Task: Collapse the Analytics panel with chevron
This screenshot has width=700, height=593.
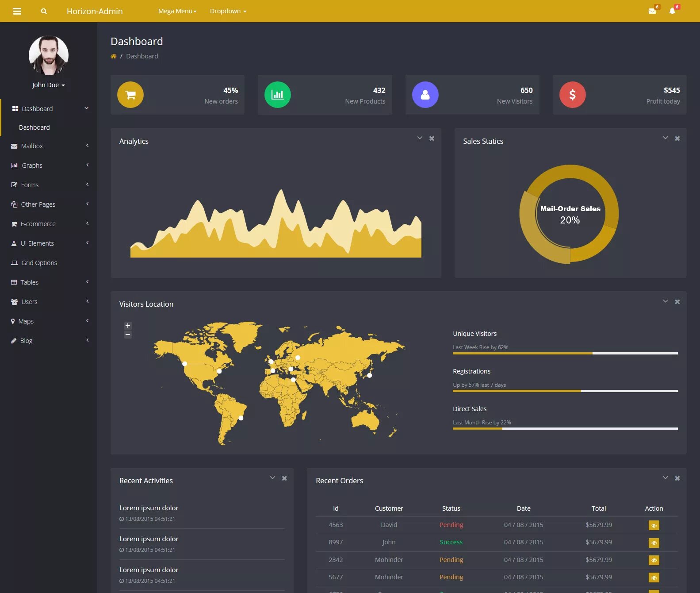Action: coord(420,138)
